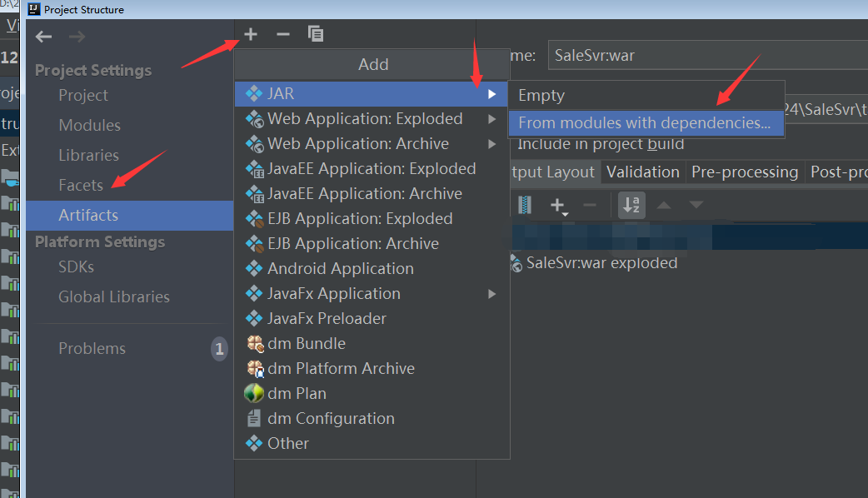Screen dimensions: 868x498
Task: Click the dm Platform Archive icon
Action: pyautogui.click(x=255, y=369)
